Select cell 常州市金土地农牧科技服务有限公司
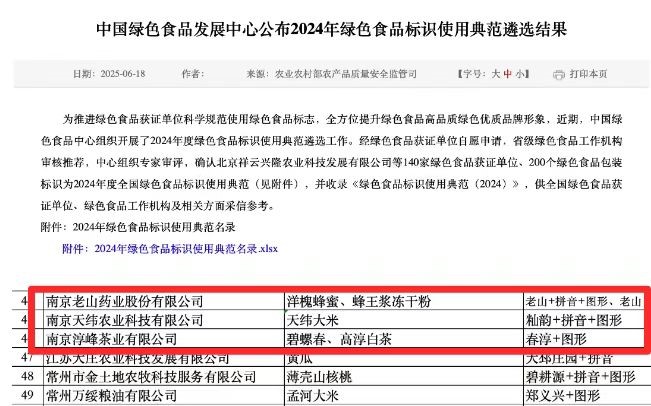This screenshot has width=651, height=406. pyautogui.click(x=164, y=377)
